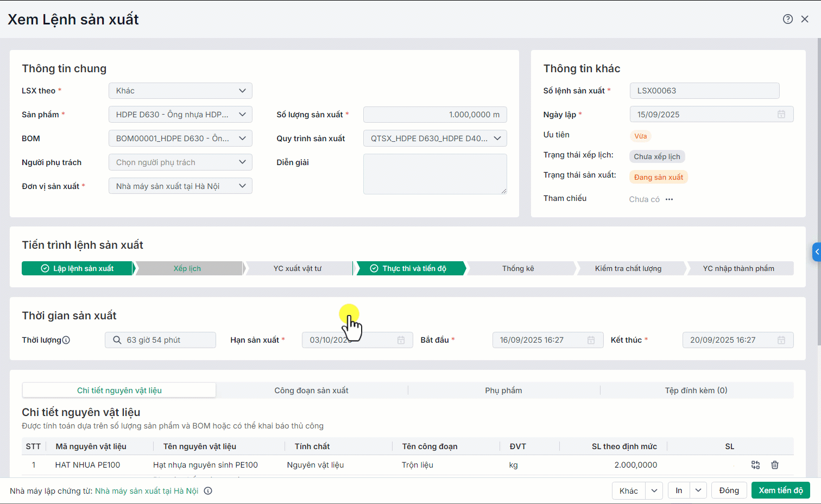Expand the side panel blue arrow tab
821x504 pixels.
(816, 252)
